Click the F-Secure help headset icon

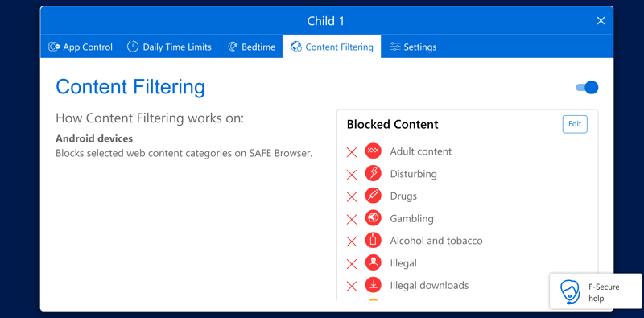click(570, 292)
